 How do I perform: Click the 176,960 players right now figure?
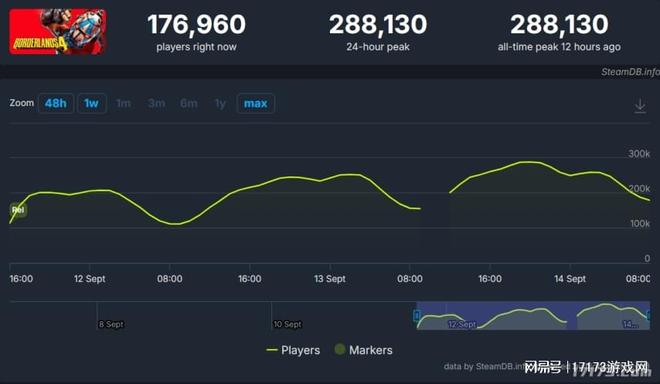click(x=197, y=24)
